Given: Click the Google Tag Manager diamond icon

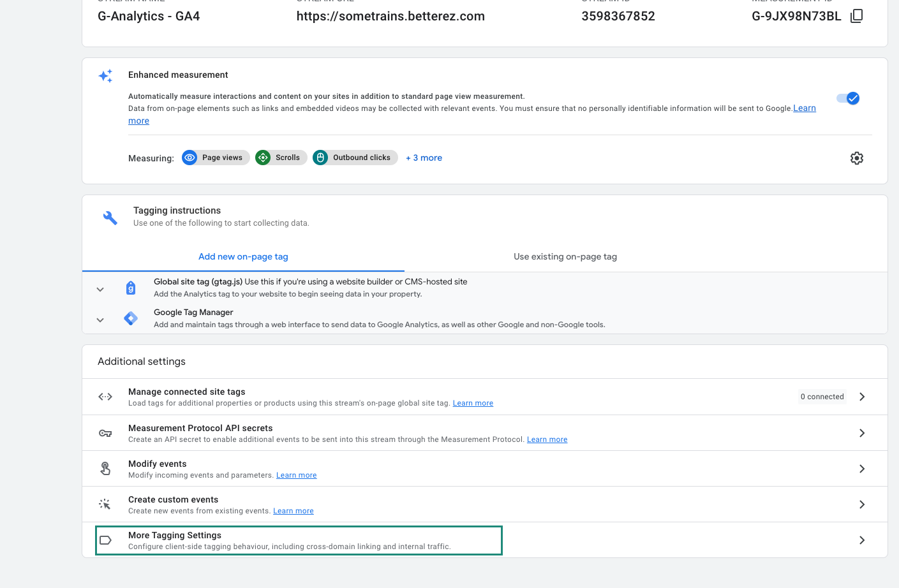Looking at the screenshot, I should [x=131, y=318].
